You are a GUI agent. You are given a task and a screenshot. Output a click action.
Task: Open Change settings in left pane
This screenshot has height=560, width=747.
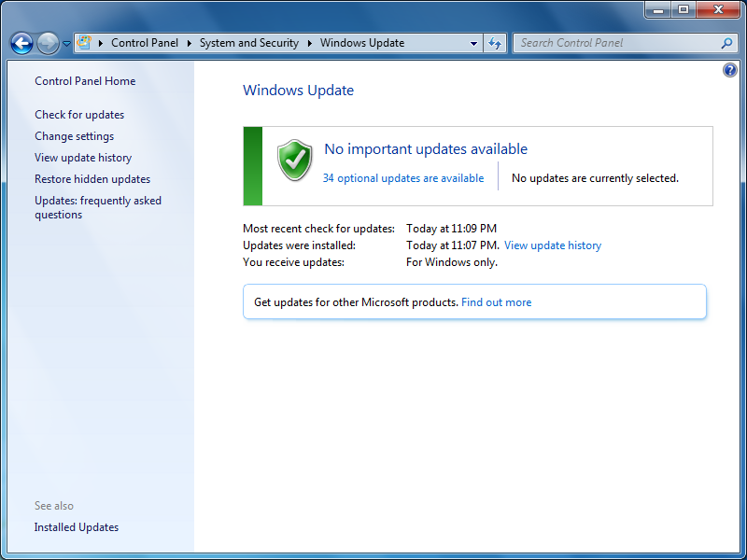75,136
